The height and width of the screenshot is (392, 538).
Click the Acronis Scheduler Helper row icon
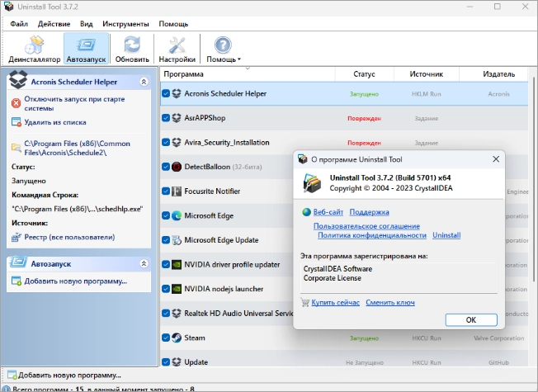[x=177, y=93]
